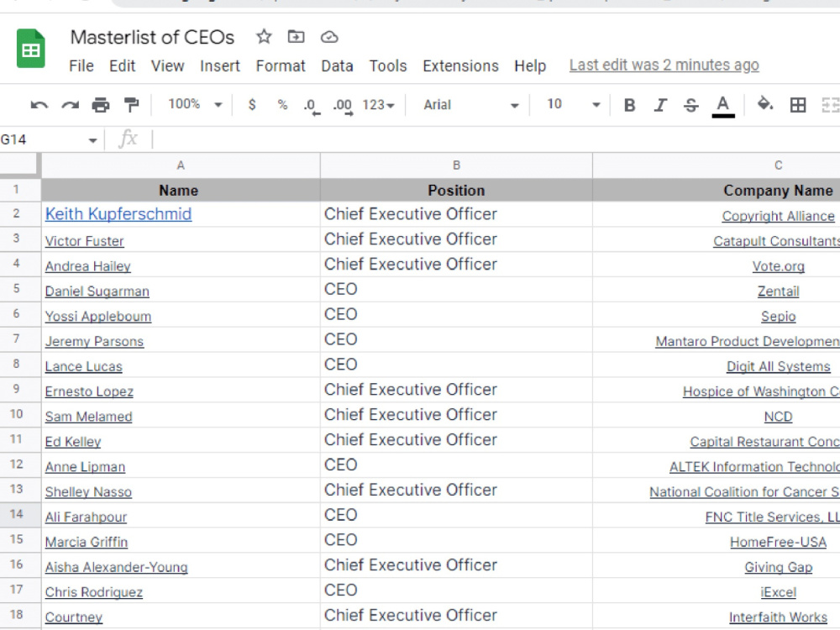840x630 pixels.
Task: Open the zoom 100% dropdown
Action: click(x=195, y=104)
